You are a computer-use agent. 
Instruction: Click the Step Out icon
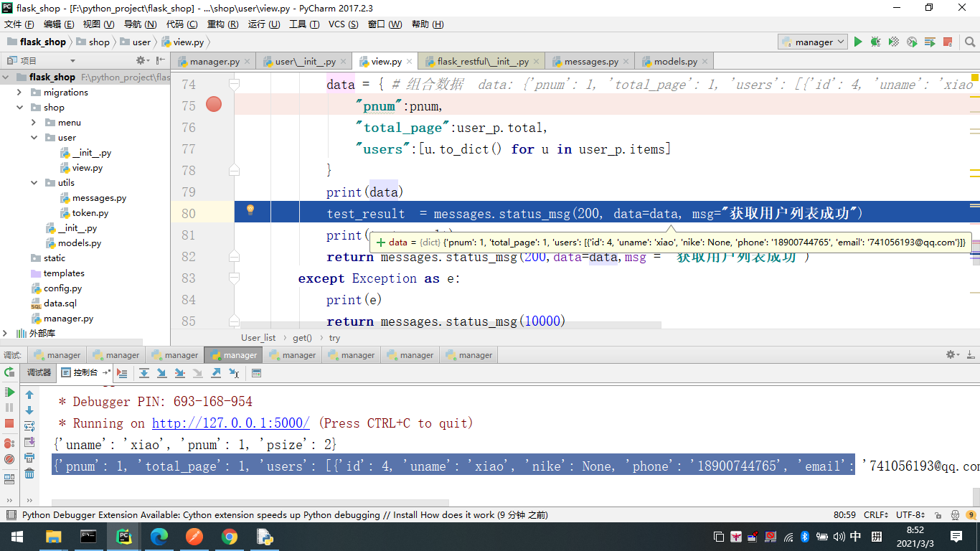[x=216, y=373]
